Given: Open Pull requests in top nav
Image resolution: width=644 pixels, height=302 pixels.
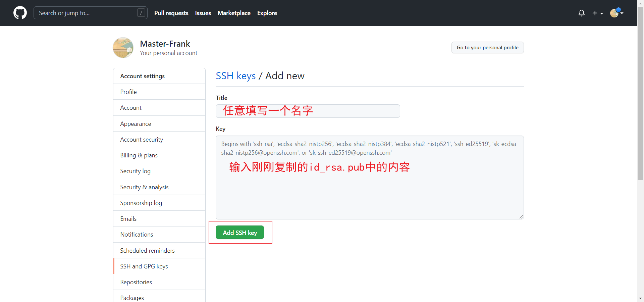Looking at the screenshot, I should pyautogui.click(x=171, y=13).
